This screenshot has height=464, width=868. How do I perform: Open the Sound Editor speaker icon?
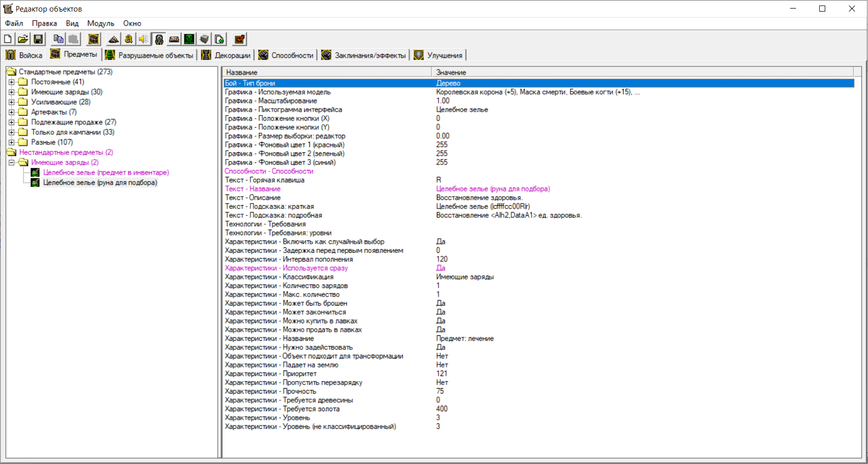point(144,39)
